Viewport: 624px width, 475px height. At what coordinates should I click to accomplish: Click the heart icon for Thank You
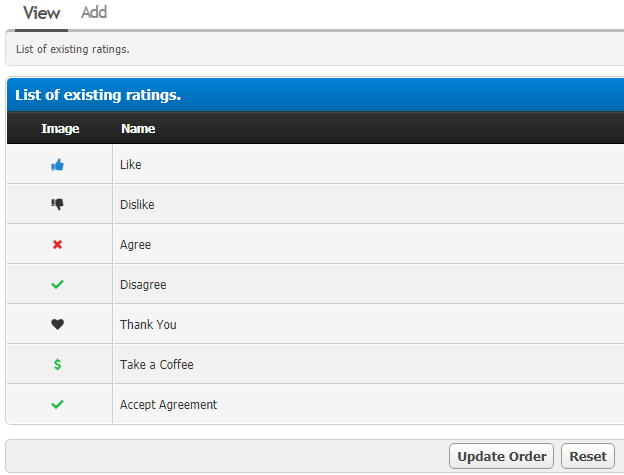click(57, 325)
